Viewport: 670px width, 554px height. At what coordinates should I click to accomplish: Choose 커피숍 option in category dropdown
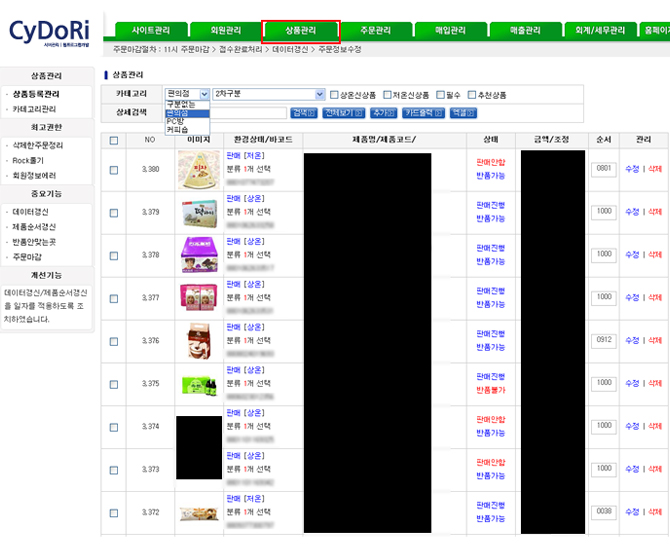click(x=177, y=129)
